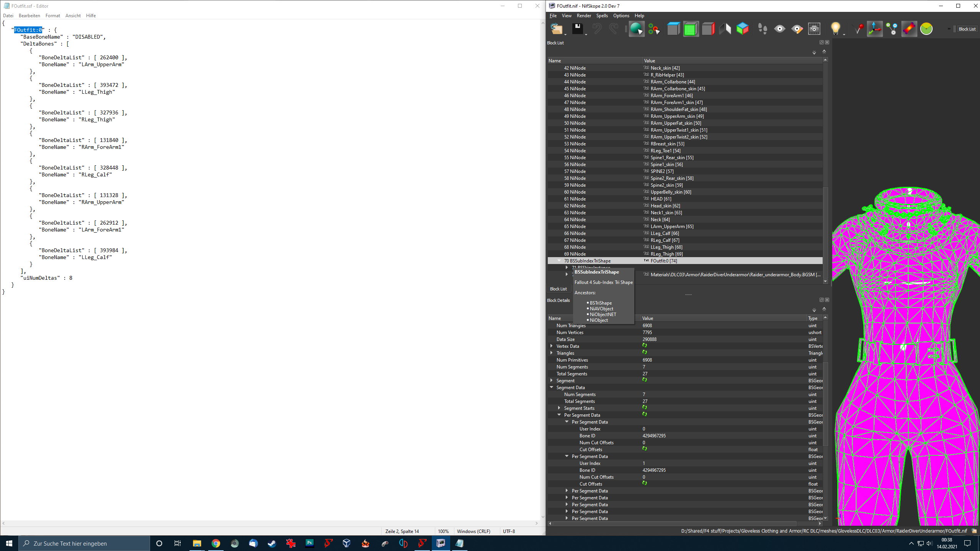Toggle the bone-shaped textures icon
Screen dimensions: 980x551
909,29
